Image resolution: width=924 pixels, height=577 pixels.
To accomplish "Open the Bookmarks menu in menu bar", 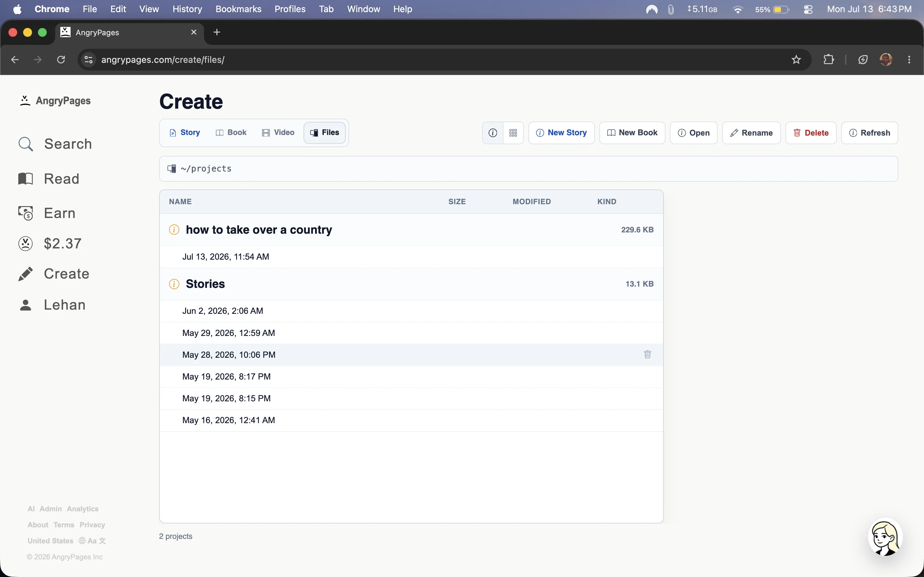I will point(238,9).
